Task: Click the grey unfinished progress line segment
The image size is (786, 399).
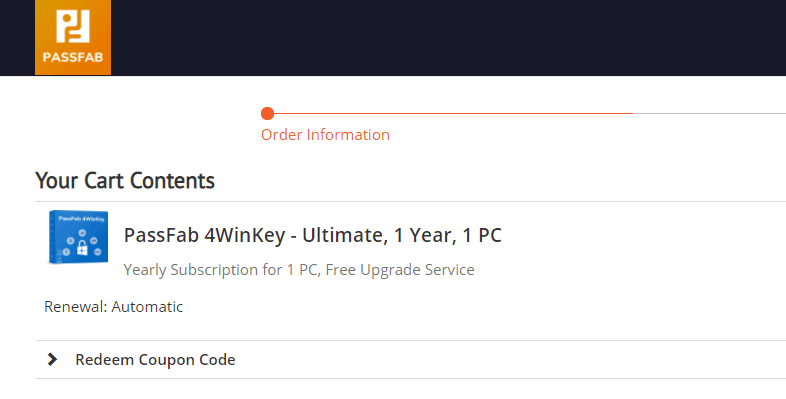Action: (x=709, y=114)
